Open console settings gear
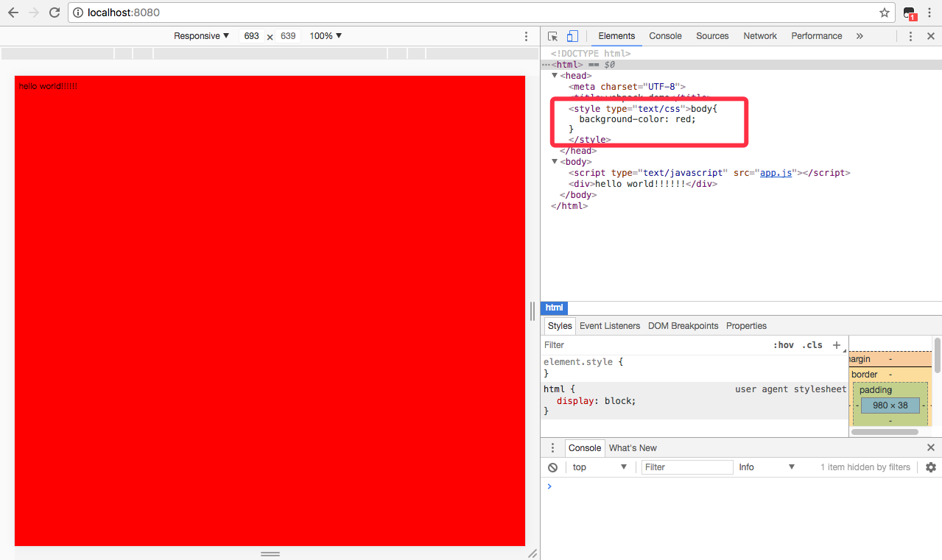Viewport: 942px width, 560px height. (931, 467)
